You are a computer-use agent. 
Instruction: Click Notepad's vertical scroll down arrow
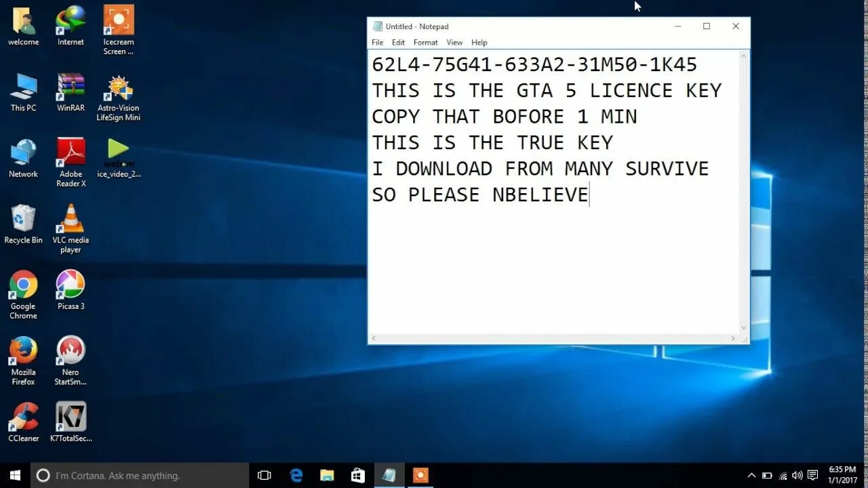click(x=744, y=328)
